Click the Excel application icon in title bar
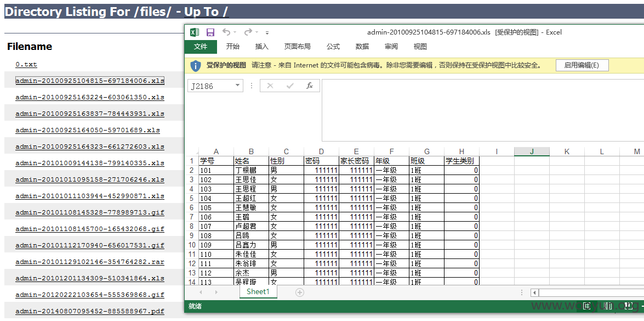The image size is (644, 321). point(195,32)
